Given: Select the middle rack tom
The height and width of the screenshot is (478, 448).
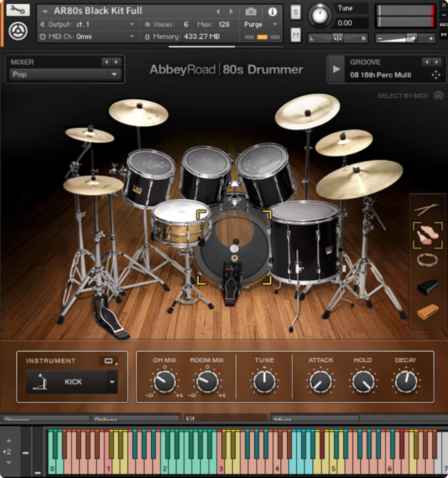Looking at the screenshot, I should click(206, 175).
